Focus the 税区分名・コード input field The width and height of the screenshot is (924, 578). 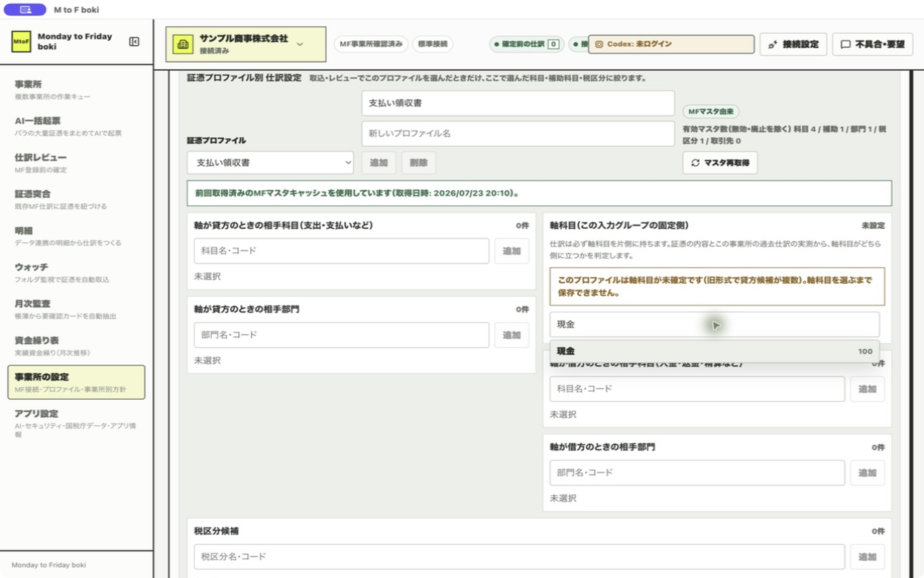[x=519, y=557]
